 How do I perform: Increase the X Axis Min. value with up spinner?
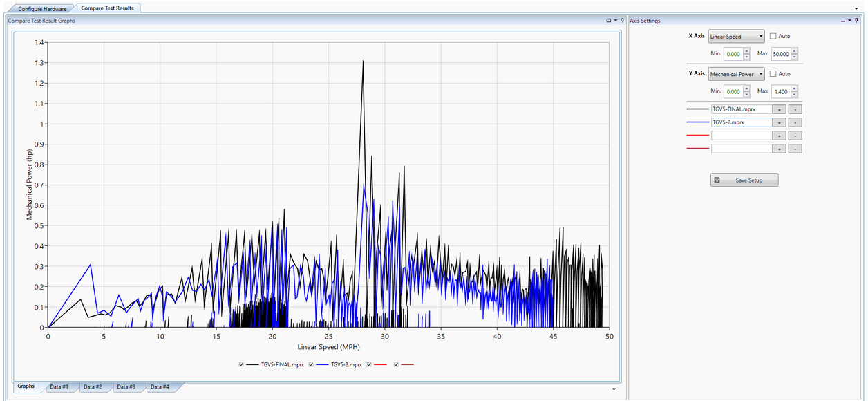pos(746,51)
